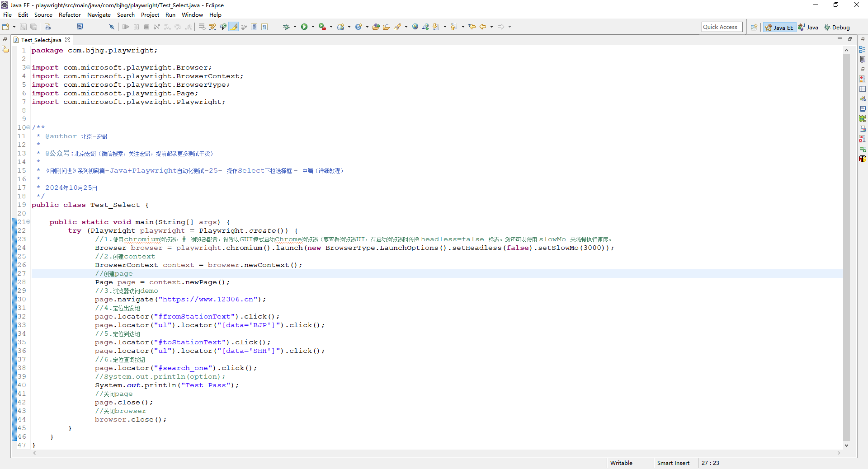Click the Last Edit Location icon

coord(472,27)
